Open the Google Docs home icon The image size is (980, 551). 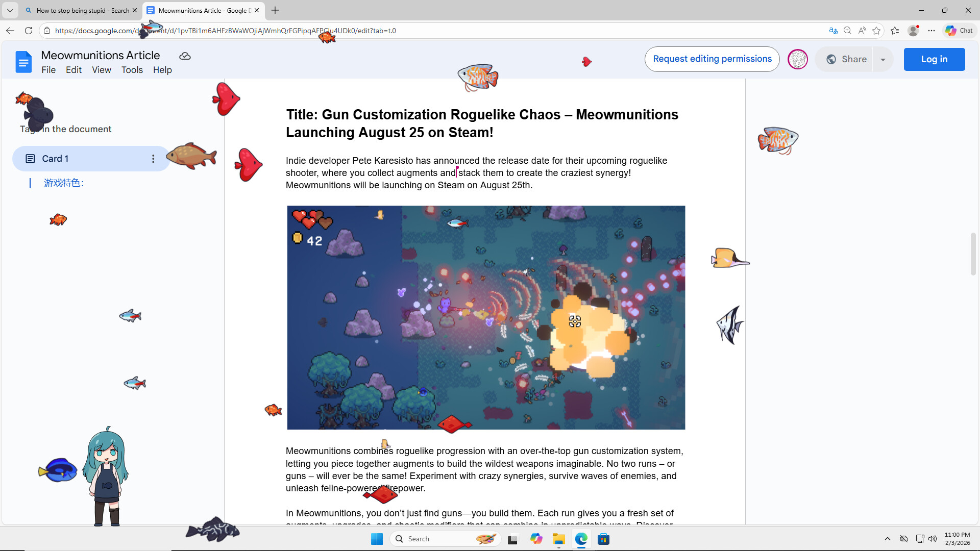tap(23, 61)
